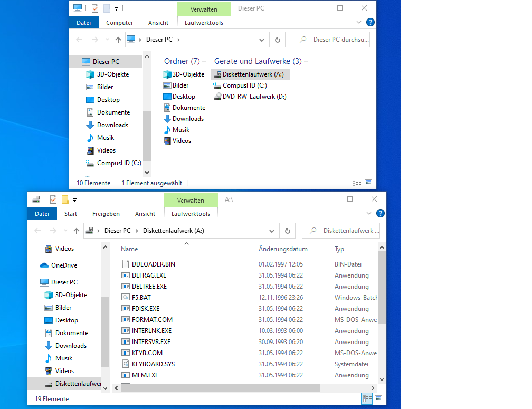Select FORMAT.COM file
The width and height of the screenshot is (532, 409).
(147, 320)
